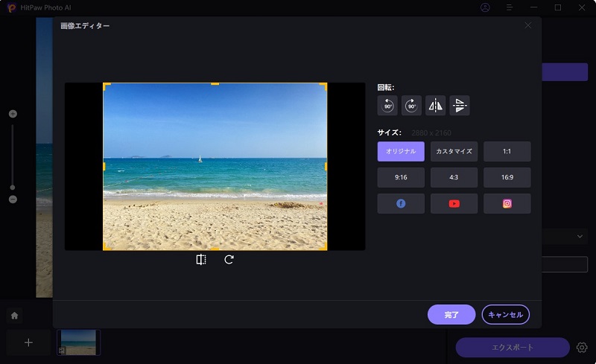This screenshot has height=364, width=596.
Task: Click the right-middle crop handle
Action: [326, 167]
